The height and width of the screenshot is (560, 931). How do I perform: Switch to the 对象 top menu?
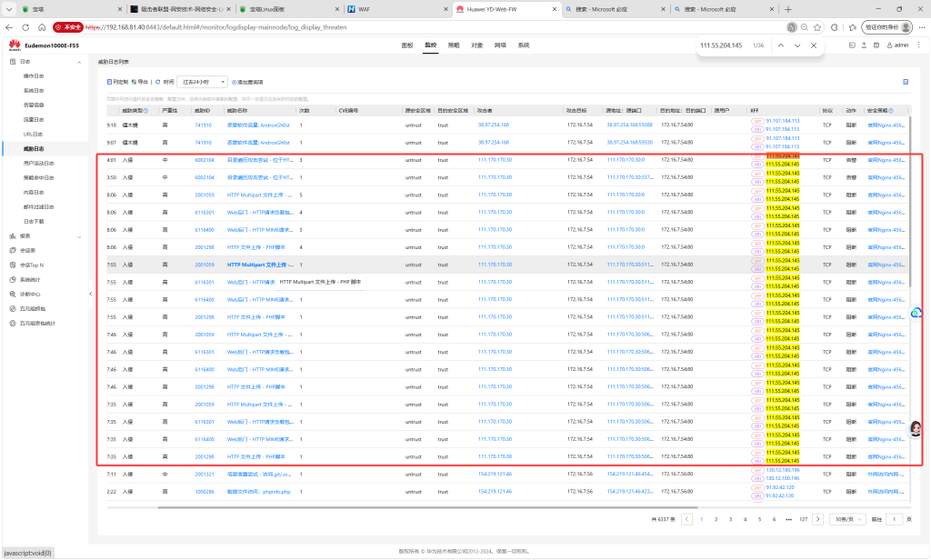(x=476, y=45)
